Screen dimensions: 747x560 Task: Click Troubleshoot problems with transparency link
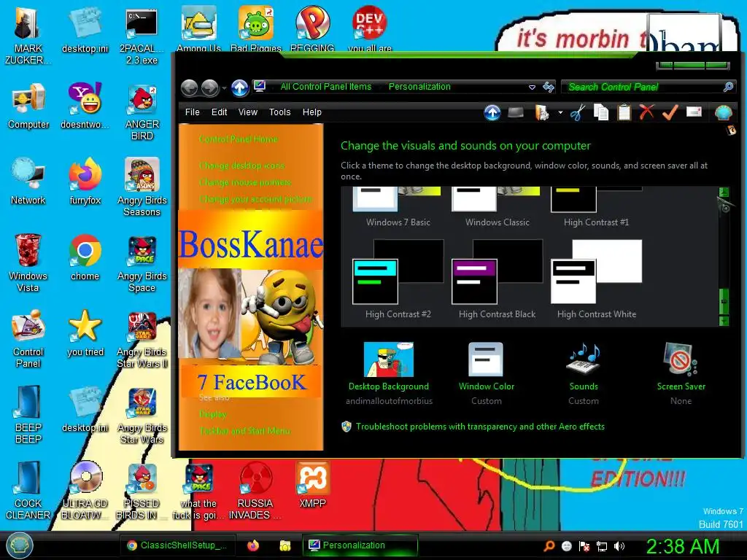(x=480, y=427)
